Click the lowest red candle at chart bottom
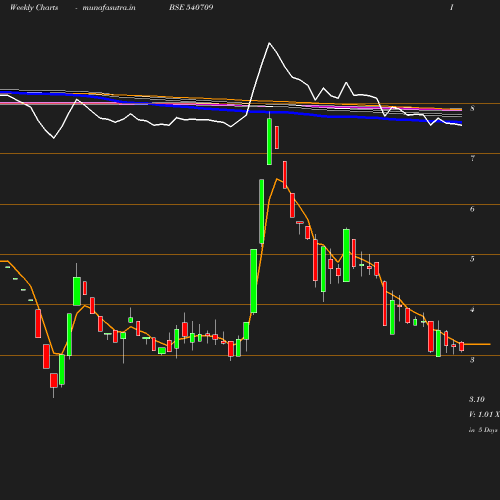This screenshot has height=500, width=500. (53, 380)
